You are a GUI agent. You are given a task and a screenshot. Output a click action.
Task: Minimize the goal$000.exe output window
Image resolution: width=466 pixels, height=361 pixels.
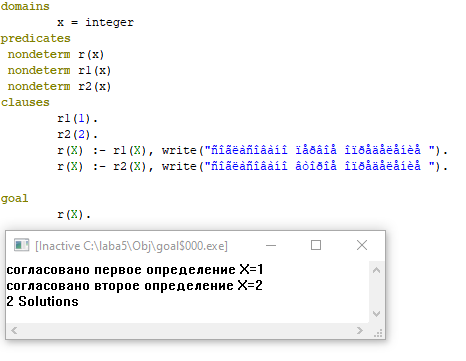(x=271, y=246)
